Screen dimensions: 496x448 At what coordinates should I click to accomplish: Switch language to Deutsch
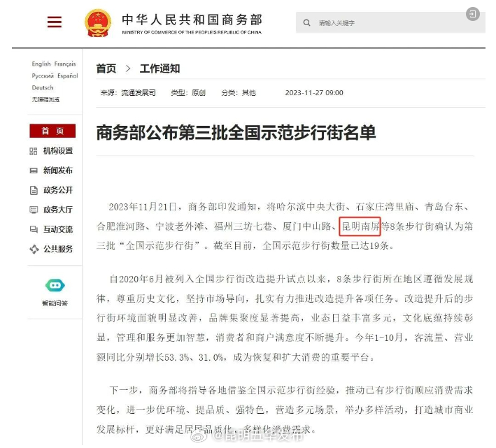[43, 87]
